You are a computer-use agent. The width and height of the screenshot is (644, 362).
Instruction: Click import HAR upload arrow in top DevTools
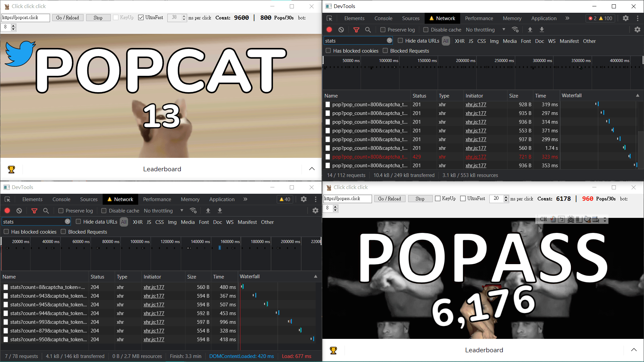pos(530,30)
